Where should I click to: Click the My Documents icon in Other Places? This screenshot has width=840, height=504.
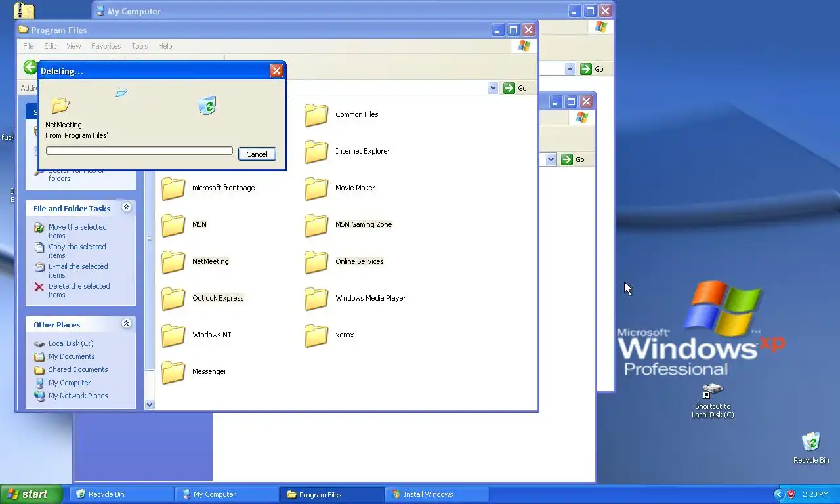tap(39, 356)
